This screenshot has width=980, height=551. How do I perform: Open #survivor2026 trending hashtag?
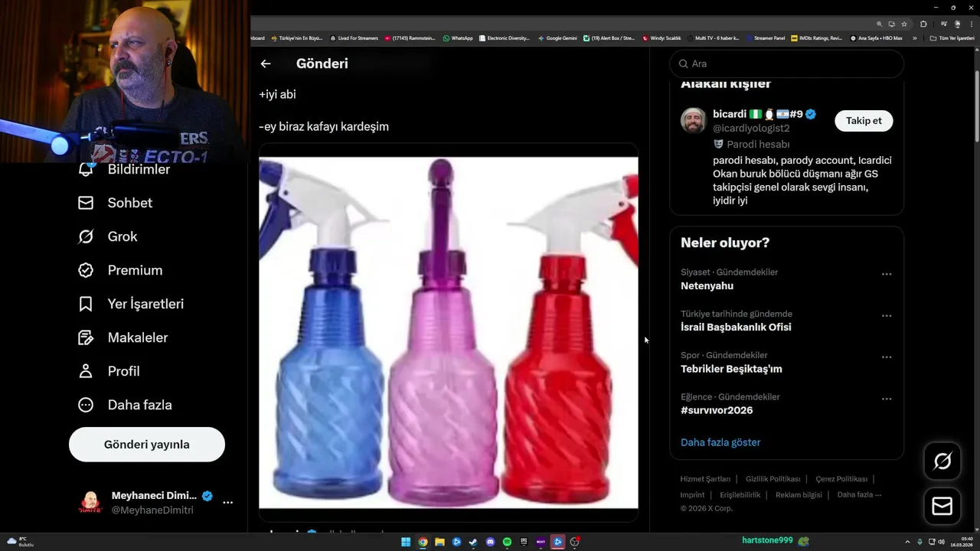[x=717, y=410]
